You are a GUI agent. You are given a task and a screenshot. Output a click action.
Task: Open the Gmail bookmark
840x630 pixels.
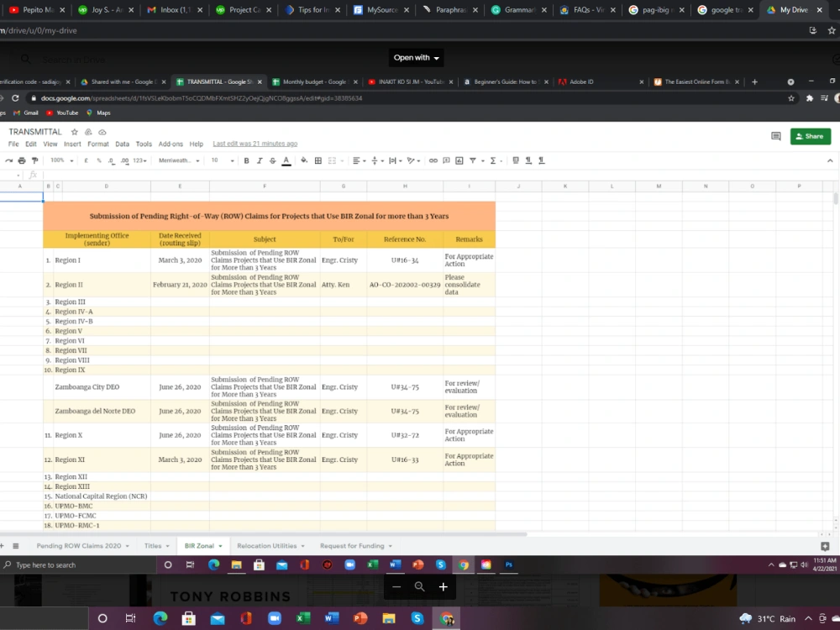point(26,113)
